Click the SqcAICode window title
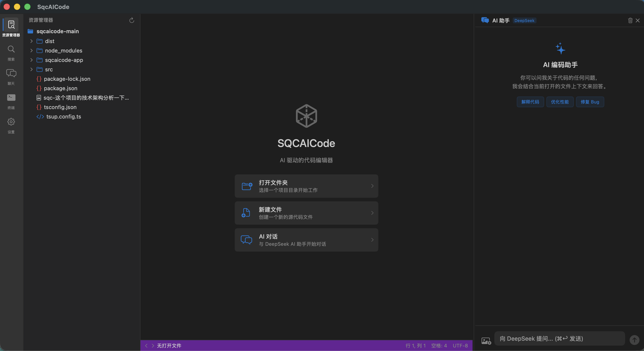This screenshot has width=644, height=351. [x=53, y=7]
